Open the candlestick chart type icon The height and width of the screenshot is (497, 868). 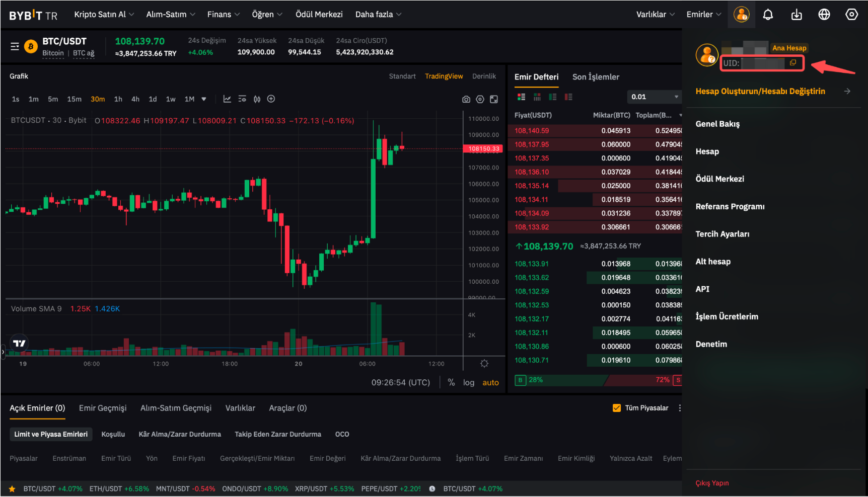tap(257, 99)
